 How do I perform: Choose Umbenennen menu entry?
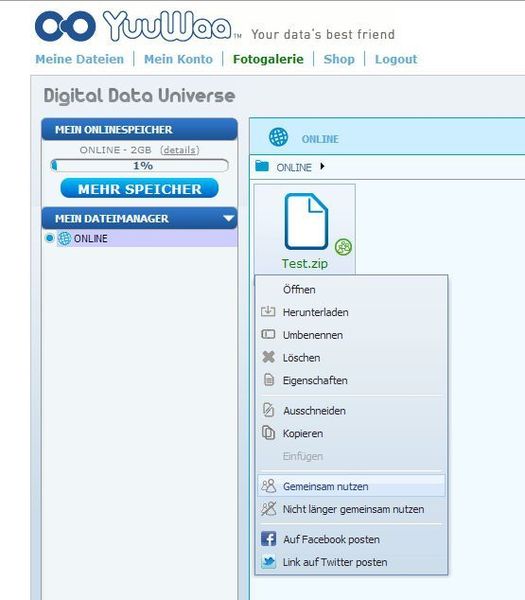point(351,335)
